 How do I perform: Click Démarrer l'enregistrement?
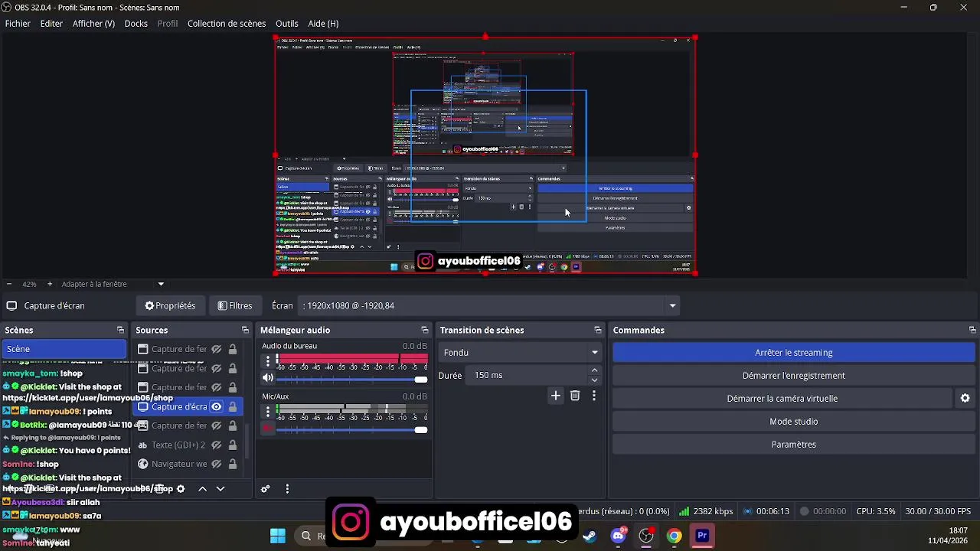pyautogui.click(x=793, y=375)
